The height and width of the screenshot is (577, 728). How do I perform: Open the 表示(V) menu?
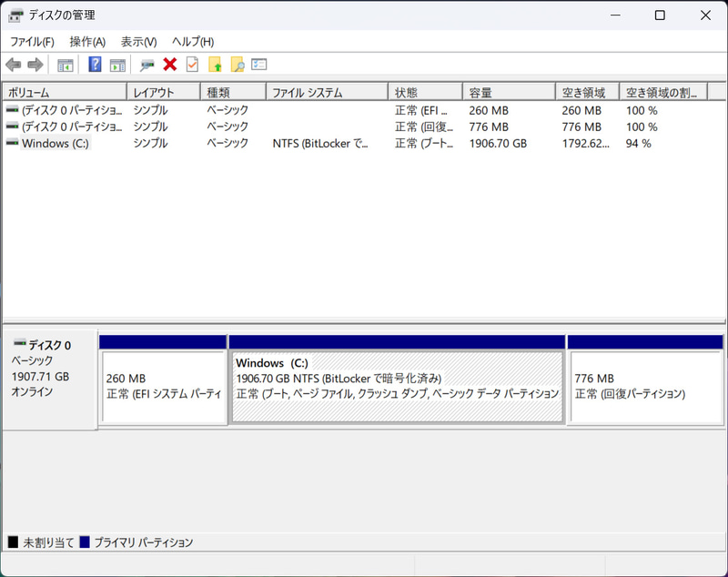pyautogui.click(x=135, y=42)
